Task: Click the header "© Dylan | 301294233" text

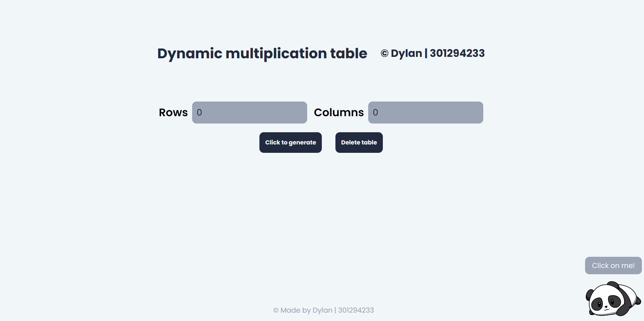Action: tap(432, 53)
